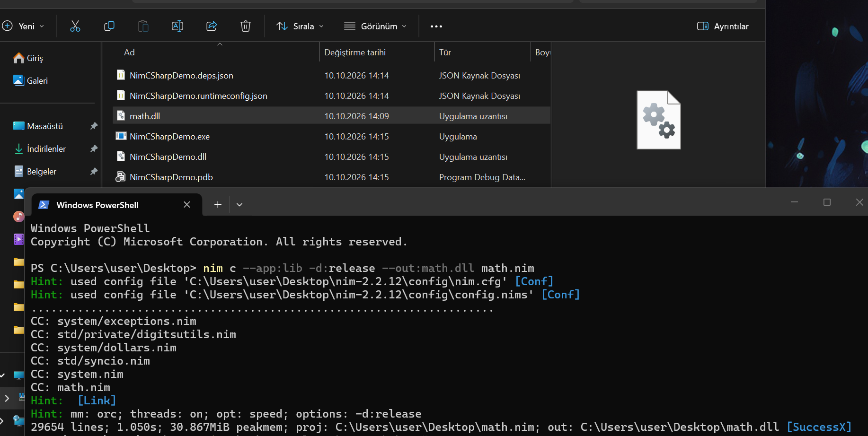
Task: Switch to the Windows PowerShell tab
Action: [117, 205]
